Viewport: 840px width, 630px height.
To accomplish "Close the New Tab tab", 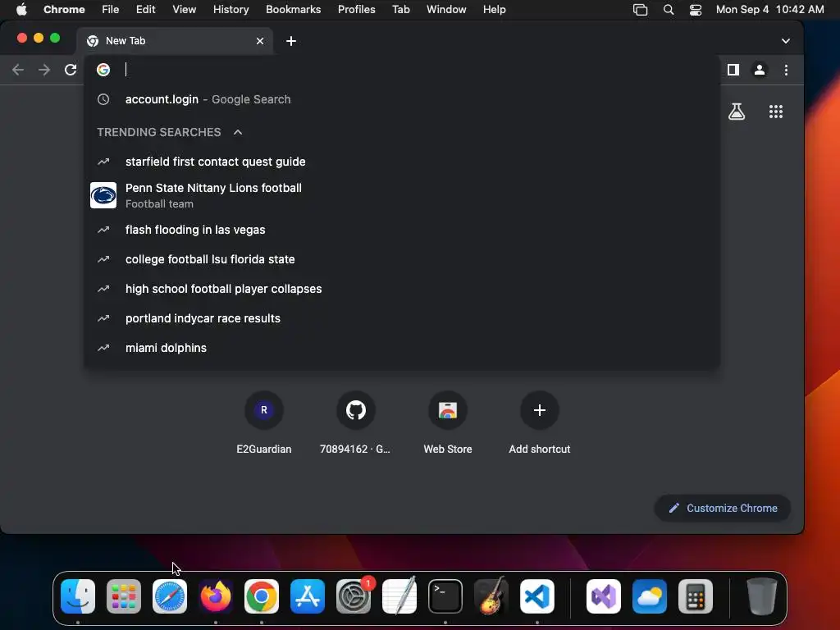I will [x=260, y=41].
